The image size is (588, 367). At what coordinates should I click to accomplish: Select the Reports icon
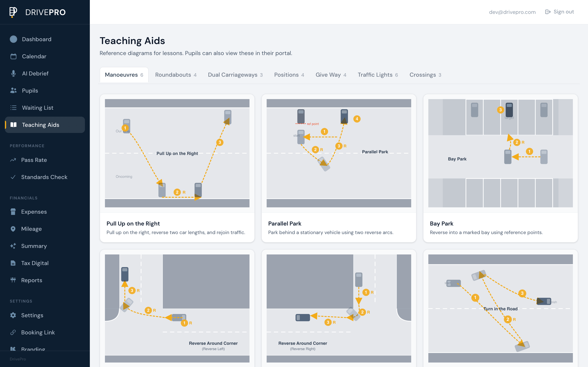13,280
